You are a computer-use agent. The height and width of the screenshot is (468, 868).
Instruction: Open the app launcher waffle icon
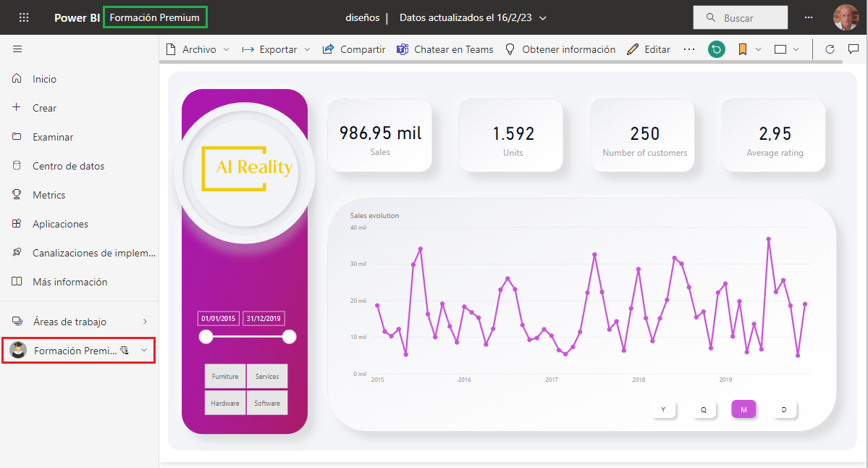point(24,17)
